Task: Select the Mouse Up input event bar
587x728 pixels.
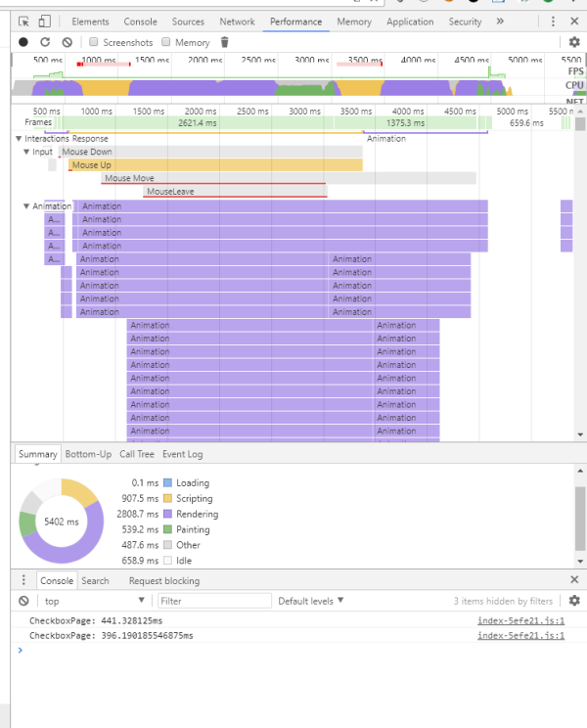Action: tap(216, 164)
